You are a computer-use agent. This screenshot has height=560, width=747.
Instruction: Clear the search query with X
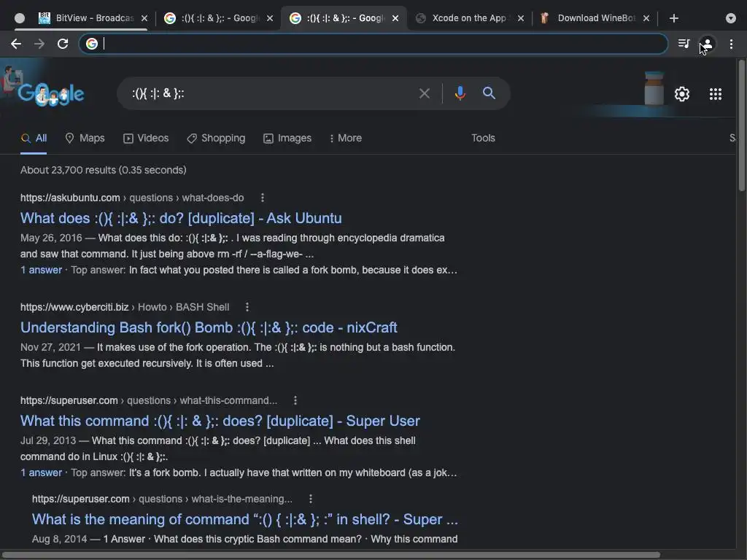point(424,93)
